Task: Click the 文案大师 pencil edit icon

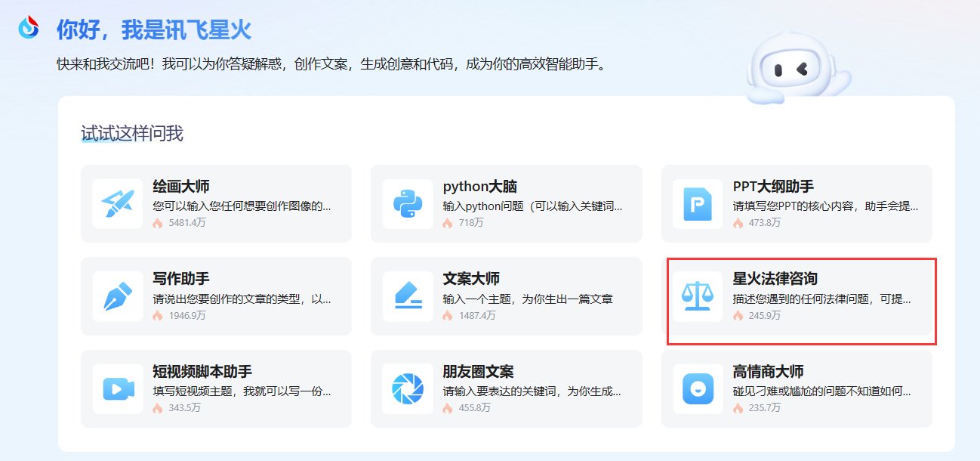Action: coord(408,295)
